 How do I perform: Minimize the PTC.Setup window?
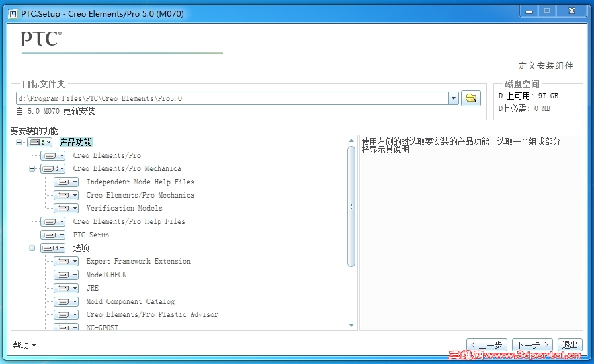pyautogui.click(x=529, y=11)
